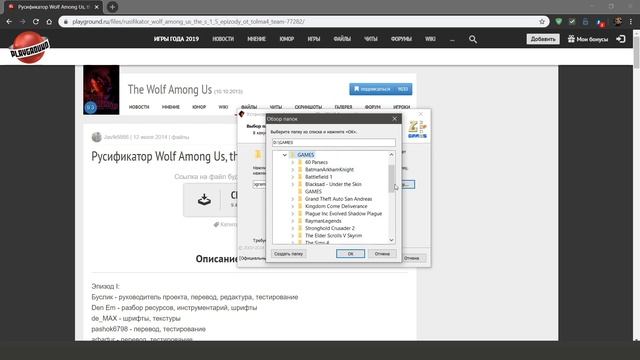Switch to game's ИГРОКИ tab
This screenshot has width=640, height=360.
pyautogui.click(x=402, y=107)
